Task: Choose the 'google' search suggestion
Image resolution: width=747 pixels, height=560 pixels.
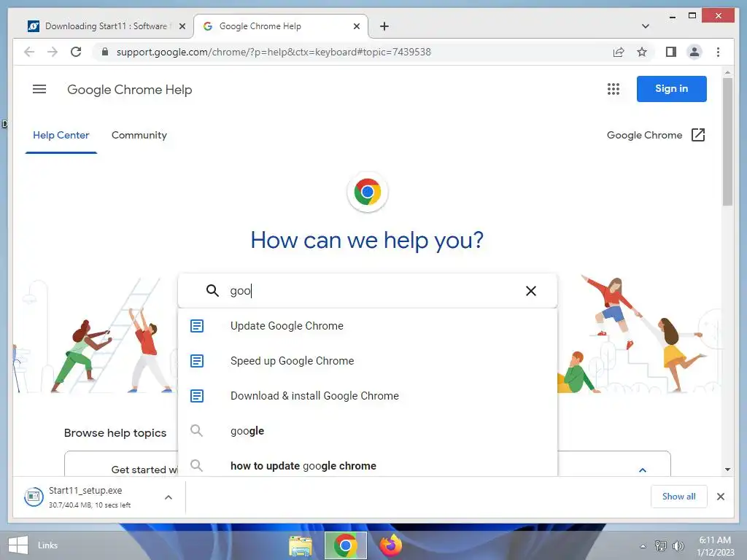Action: 368,431
